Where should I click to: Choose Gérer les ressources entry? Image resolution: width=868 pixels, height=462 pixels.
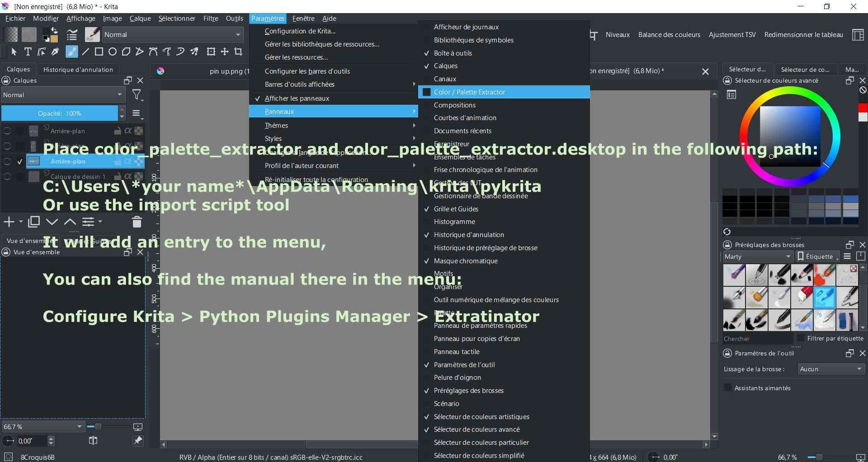pyautogui.click(x=333, y=57)
